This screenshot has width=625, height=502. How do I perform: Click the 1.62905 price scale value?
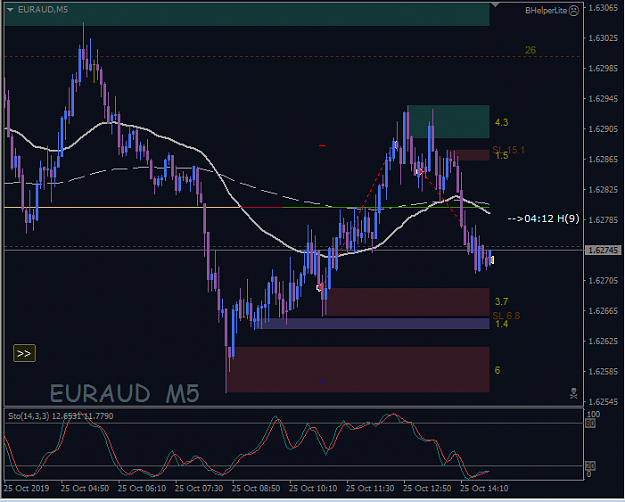point(603,129)
